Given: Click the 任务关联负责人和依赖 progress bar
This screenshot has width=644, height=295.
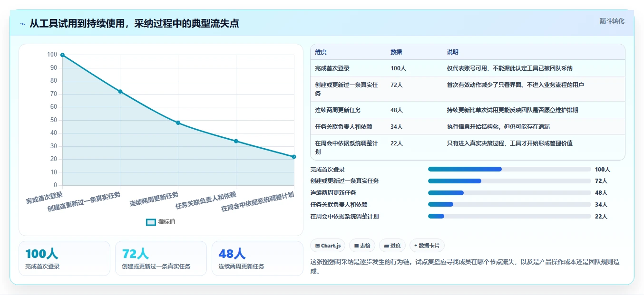Looking at the screenshot, I should tap(509, 205).
